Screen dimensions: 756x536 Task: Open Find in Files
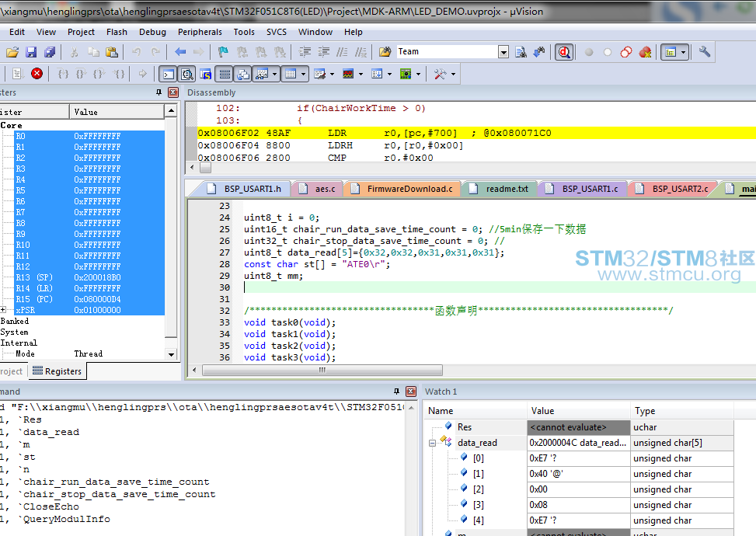pos(385,52)
